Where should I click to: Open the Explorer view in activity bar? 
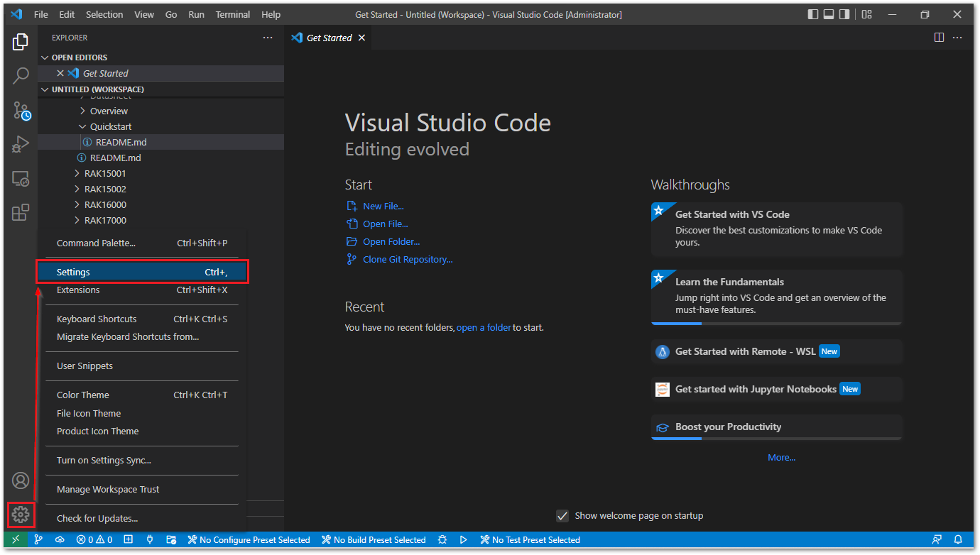[x=21, y=42]
